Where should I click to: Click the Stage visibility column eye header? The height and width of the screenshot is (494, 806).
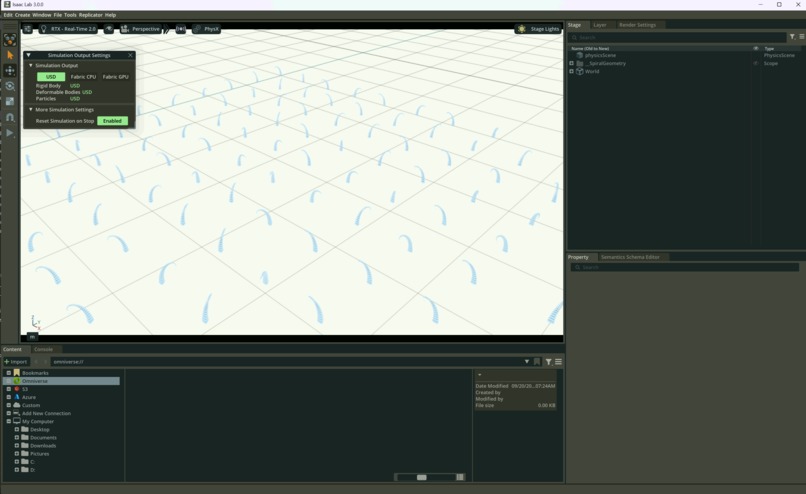pyautogui.click(x=756, y=48)
